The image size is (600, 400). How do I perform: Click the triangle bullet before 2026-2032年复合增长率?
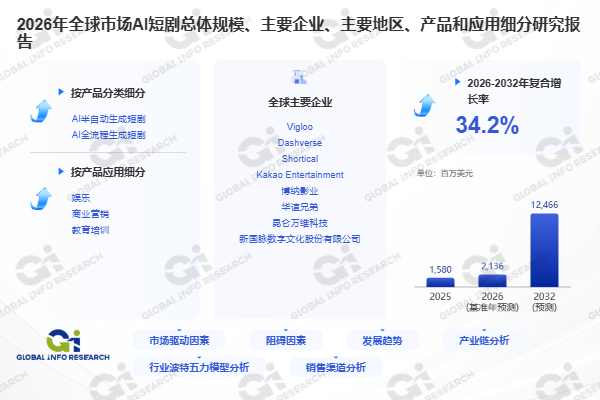click(457, 82)
